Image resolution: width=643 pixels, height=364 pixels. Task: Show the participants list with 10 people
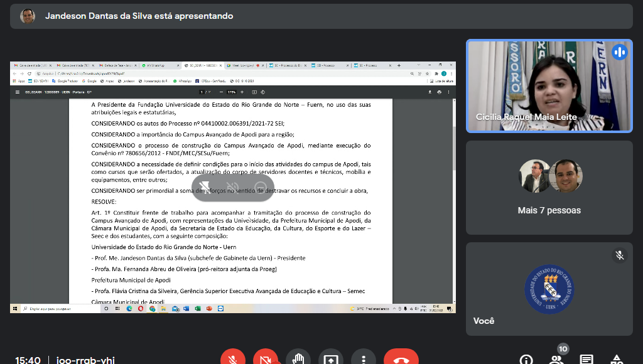tap(556, 360)
